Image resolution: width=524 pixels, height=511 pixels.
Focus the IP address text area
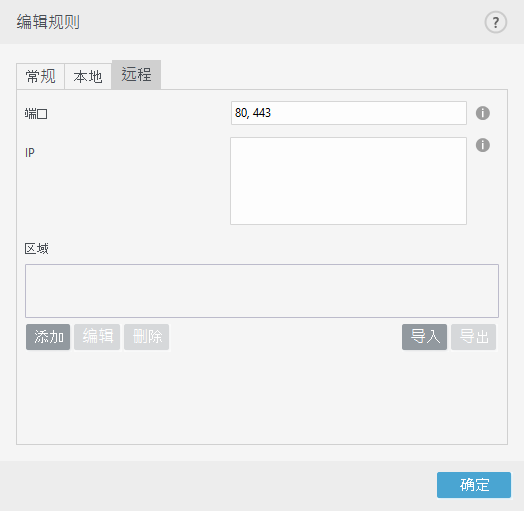click(348, 181)
